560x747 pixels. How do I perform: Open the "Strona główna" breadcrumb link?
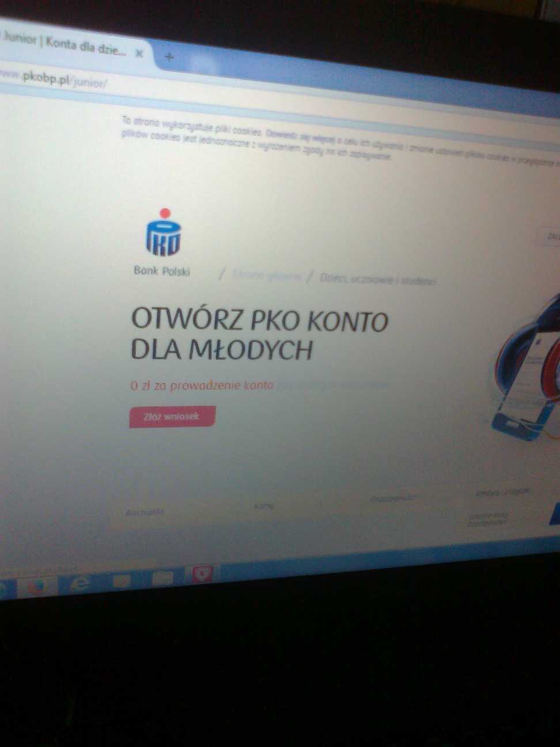(267, 277)
